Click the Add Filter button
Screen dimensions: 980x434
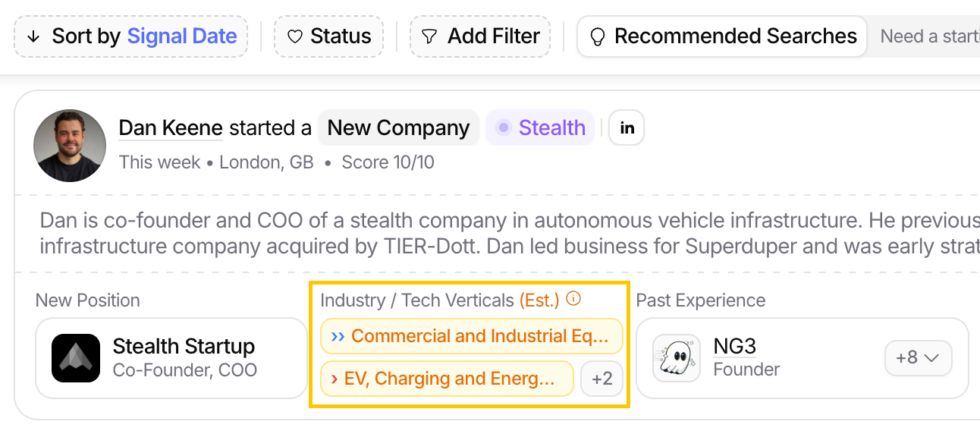click(480, 36)
